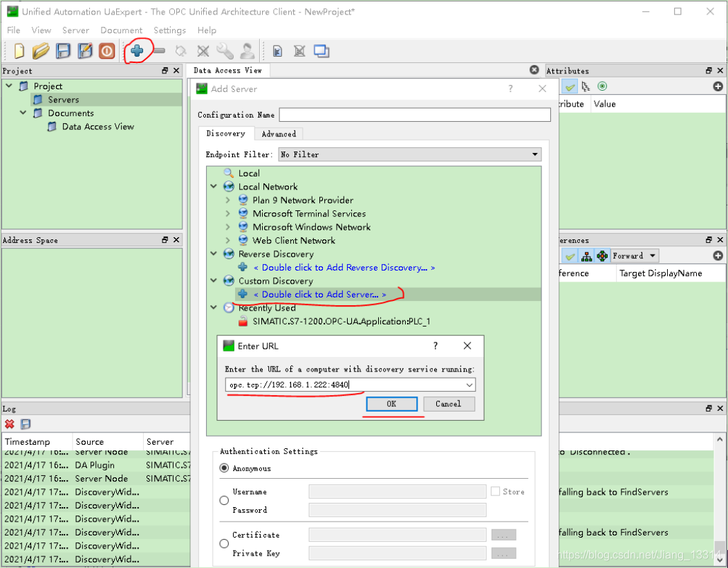
Task: Click the log panel vertical scrollbar
Action: (x=719, y=500)
